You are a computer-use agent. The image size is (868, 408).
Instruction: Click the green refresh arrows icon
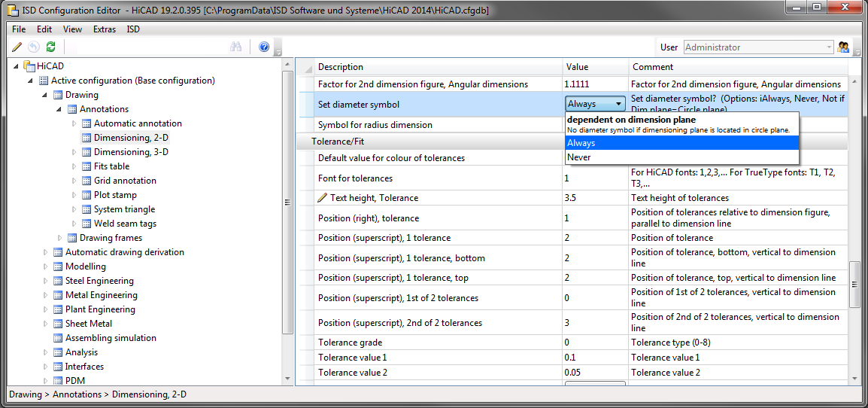(x=50, y=47)
